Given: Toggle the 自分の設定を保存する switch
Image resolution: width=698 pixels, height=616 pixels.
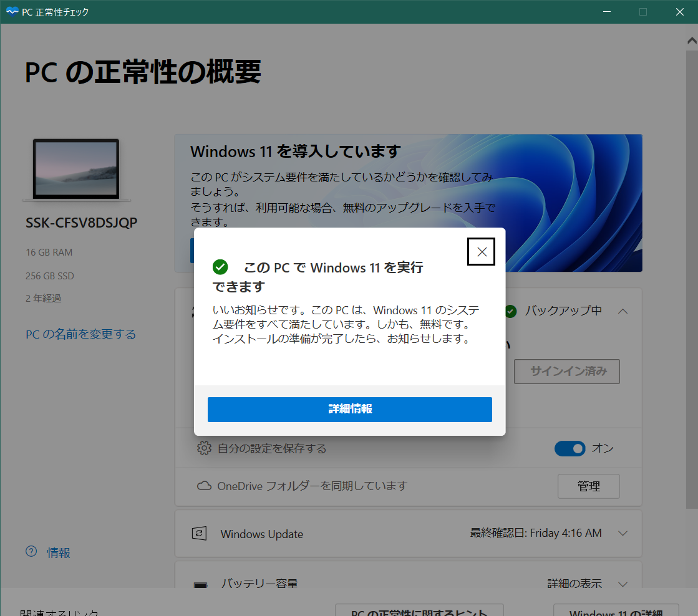Looking at the screenshot, I should pyautogui.click(x=570, y=449).
